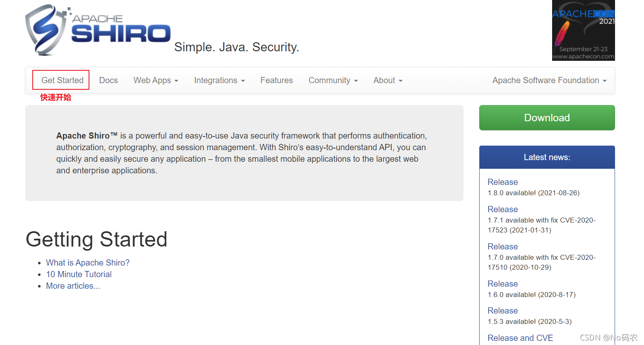Viewport: 644px width, 345px height.
Task: Click '1.6.0 available! (2020-8-17)' text
Action: tap(531, 295)
